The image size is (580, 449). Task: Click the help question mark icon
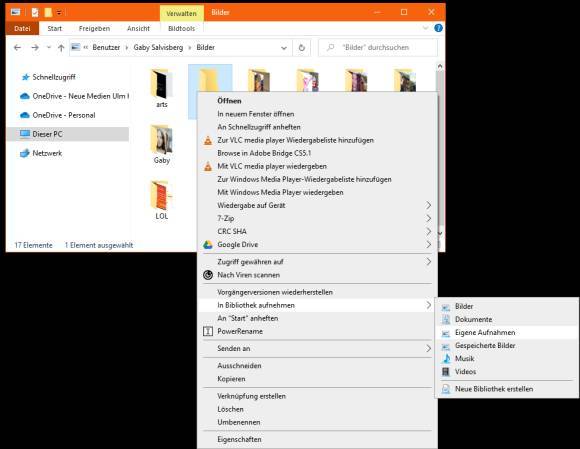[x=438, y=28]
